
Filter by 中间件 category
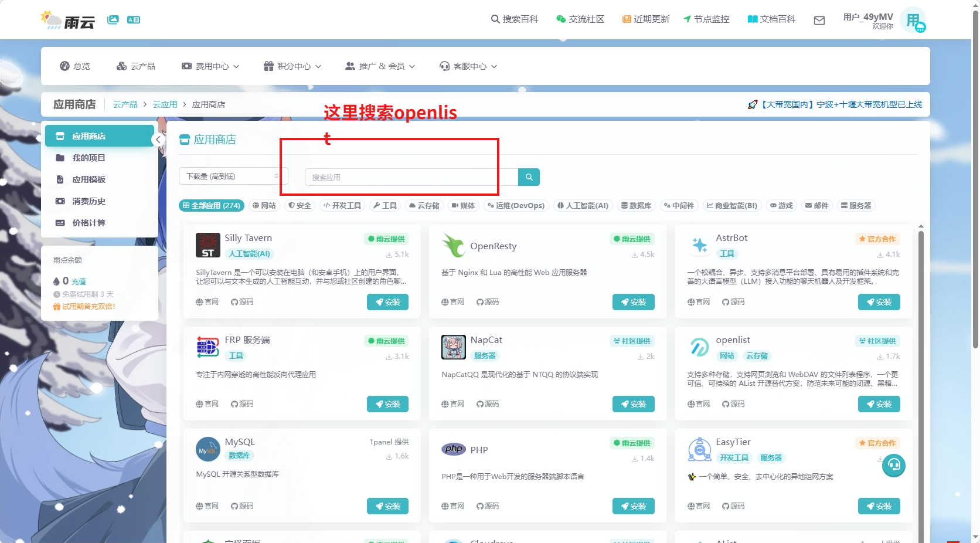679,206
